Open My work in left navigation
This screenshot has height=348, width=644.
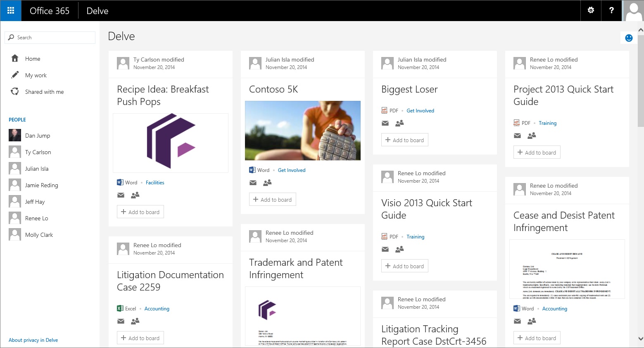pos(36,75)
